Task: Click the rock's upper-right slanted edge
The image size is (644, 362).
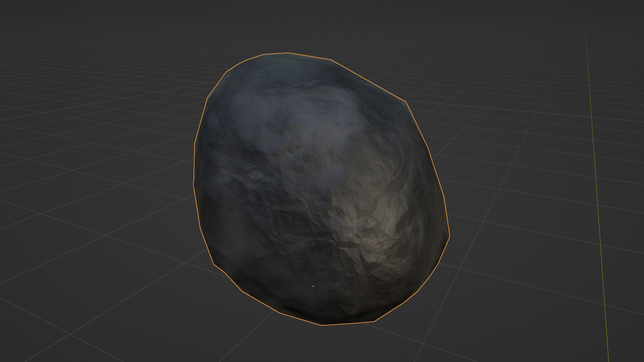Action: click(369, 81)
